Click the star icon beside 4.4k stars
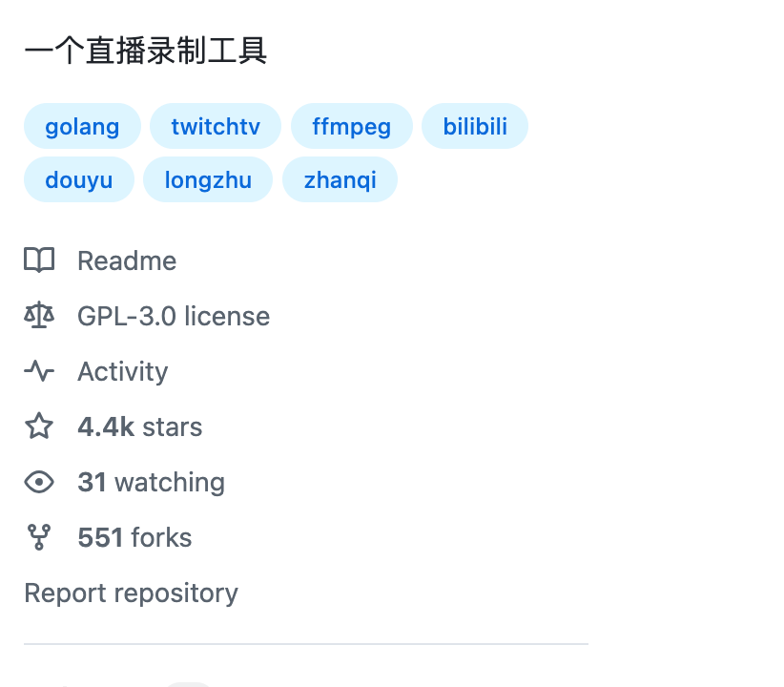Image resolution: width=784 pixels, height=687 pixels. (39, 426)
